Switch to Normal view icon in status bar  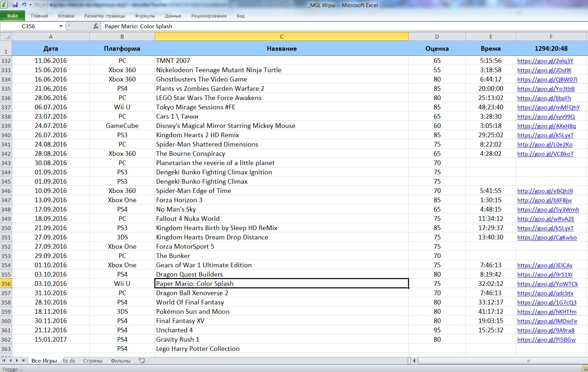pos(585,368)
